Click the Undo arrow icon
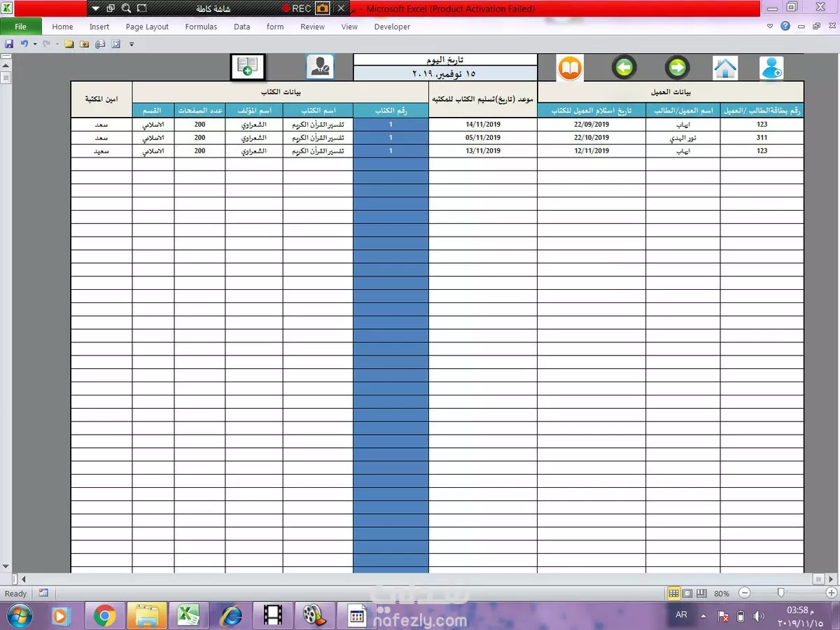Image resolution: width=840 pixels, height=630 pixels. pyautogui.click(x=24, y=44)
